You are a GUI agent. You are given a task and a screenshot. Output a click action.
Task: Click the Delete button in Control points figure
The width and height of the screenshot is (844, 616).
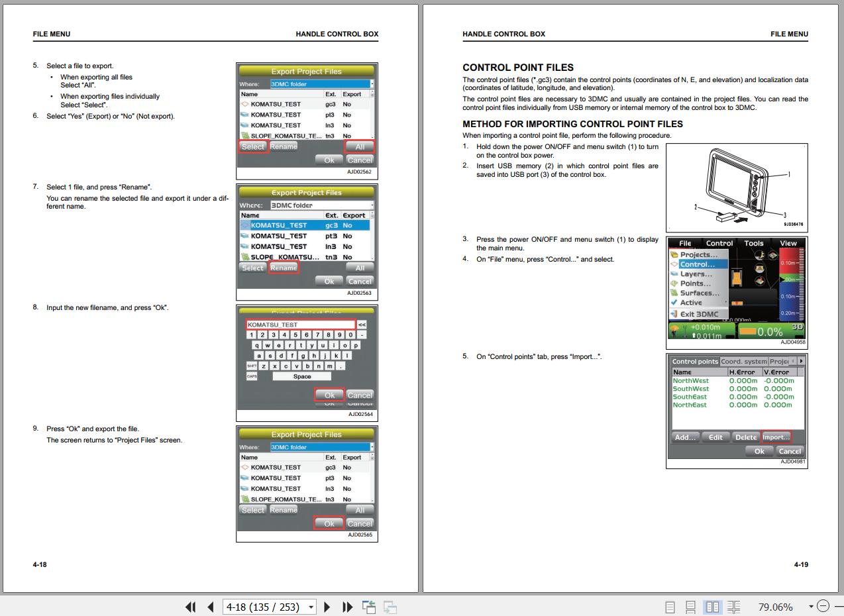click(x=746, y=437)
